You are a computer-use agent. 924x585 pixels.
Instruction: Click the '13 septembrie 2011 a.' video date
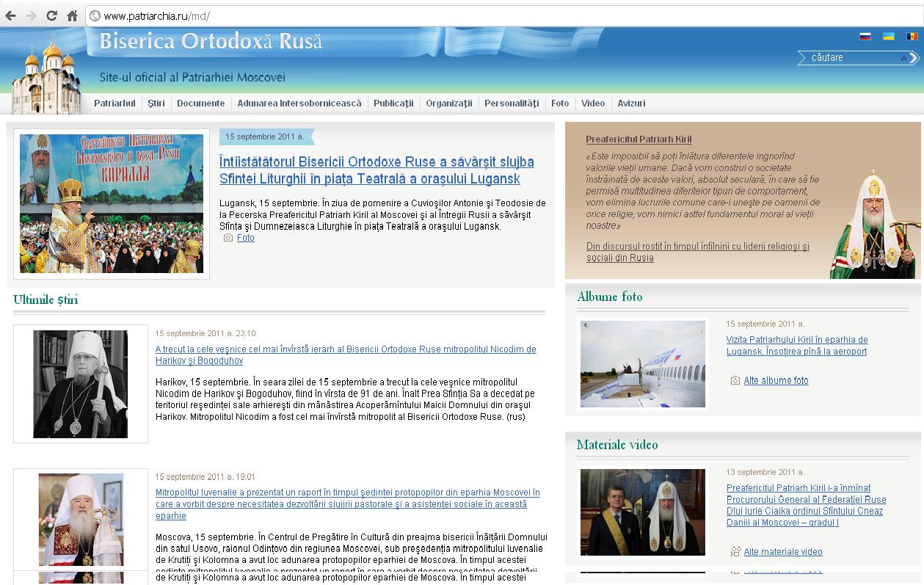click(765, 472)
